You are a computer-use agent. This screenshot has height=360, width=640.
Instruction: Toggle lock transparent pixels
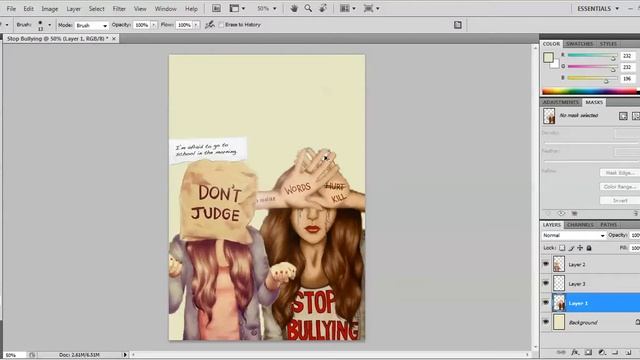point(562,248)
